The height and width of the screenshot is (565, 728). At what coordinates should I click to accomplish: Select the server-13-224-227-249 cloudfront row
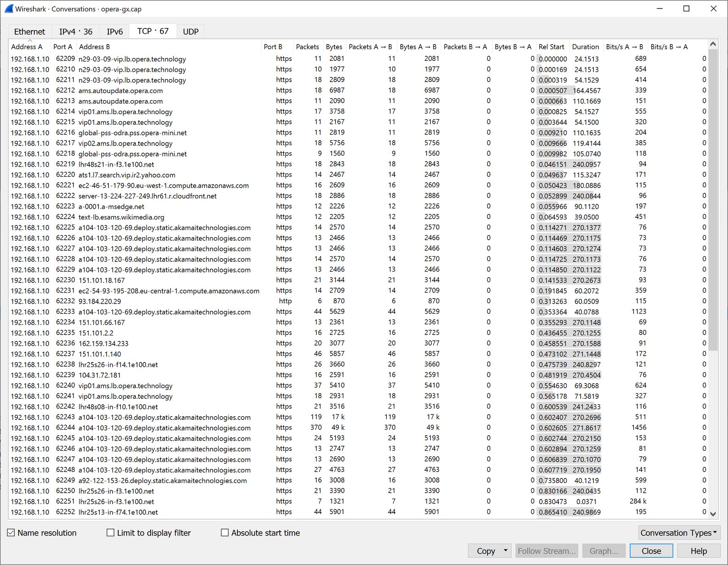358,196
